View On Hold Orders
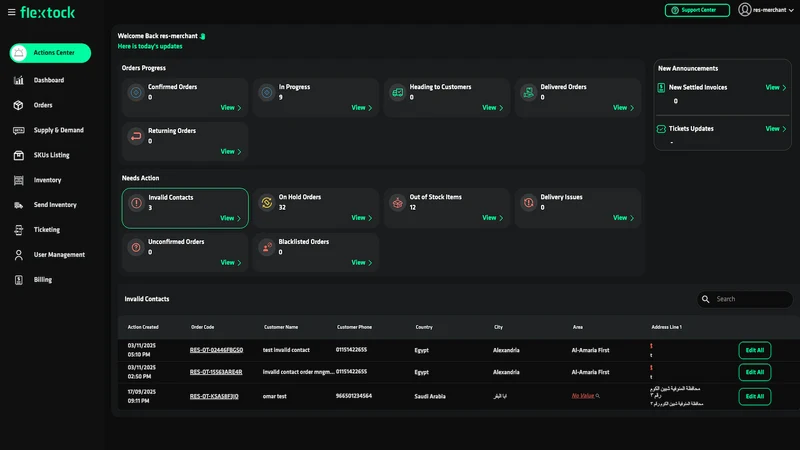The width and height of the screenshot is (800, 450). click(x=362, y=218)
